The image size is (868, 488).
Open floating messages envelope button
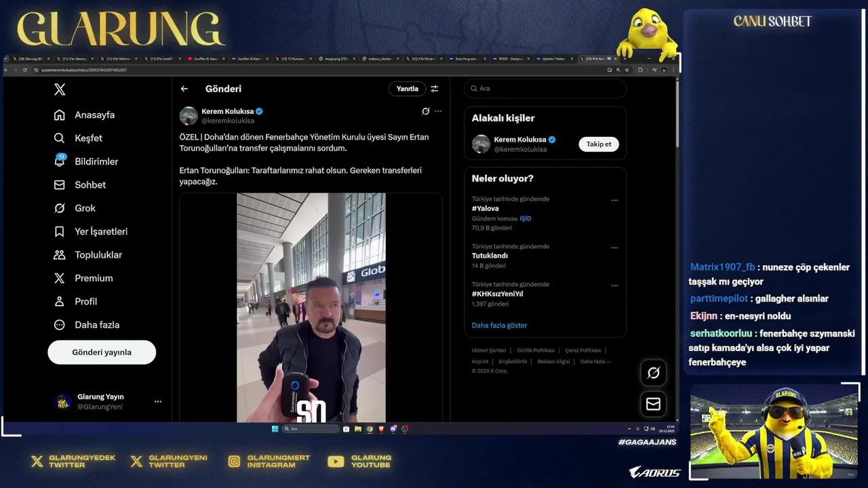(x=654, y=404)
